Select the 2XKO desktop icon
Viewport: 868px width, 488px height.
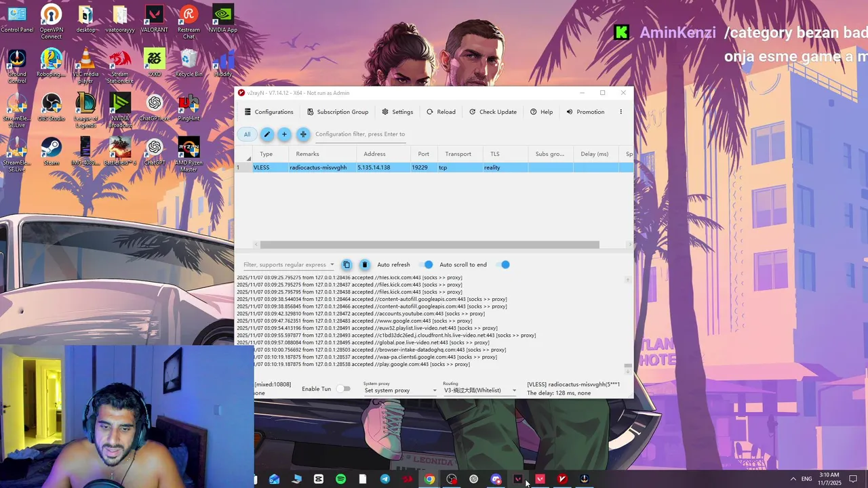(155, 63)
